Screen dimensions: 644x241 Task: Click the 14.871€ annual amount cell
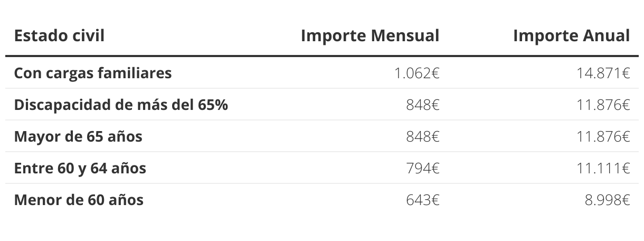(x=604, y=73)
